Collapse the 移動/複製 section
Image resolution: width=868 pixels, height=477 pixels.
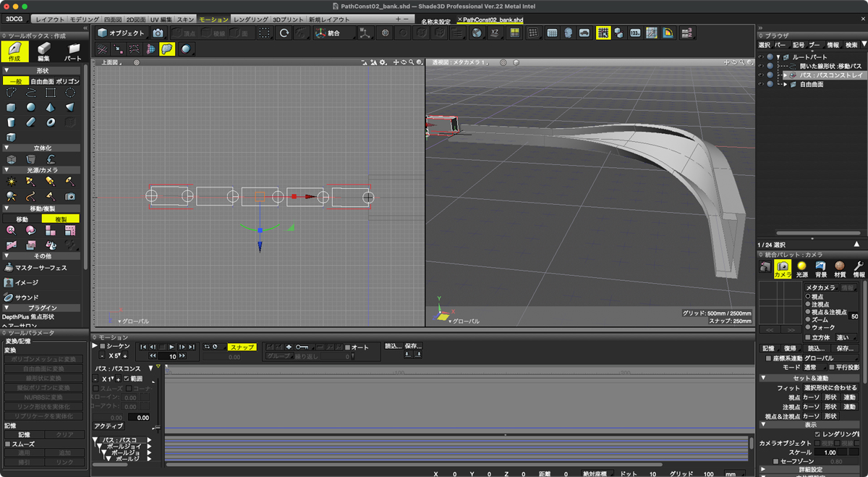[7, 208]
